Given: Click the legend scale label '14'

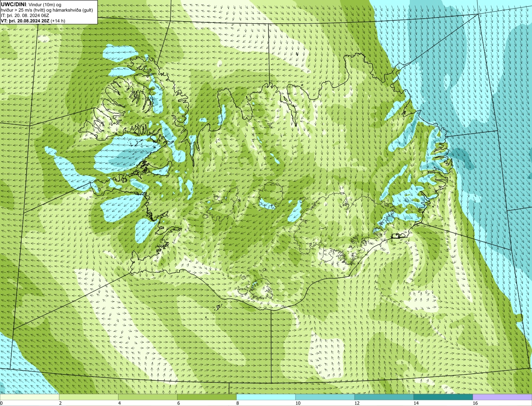Looking at the screenshot, I should (416, 403).
